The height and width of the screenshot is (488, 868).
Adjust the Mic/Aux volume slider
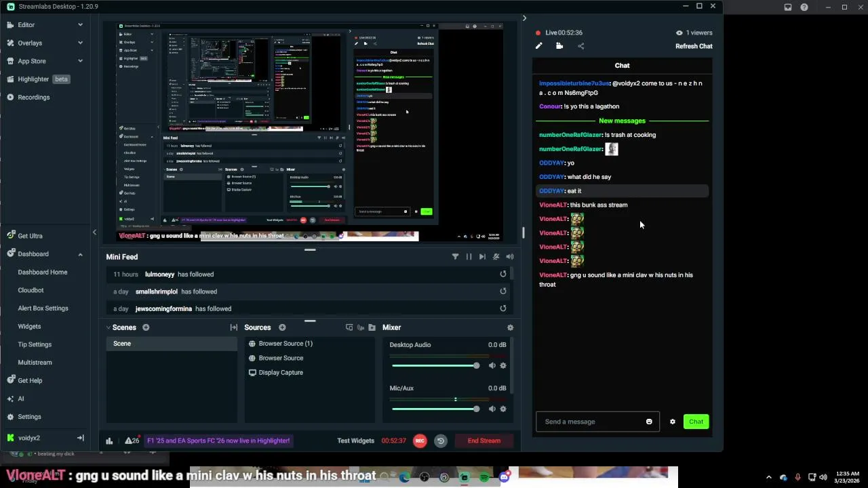435,409
